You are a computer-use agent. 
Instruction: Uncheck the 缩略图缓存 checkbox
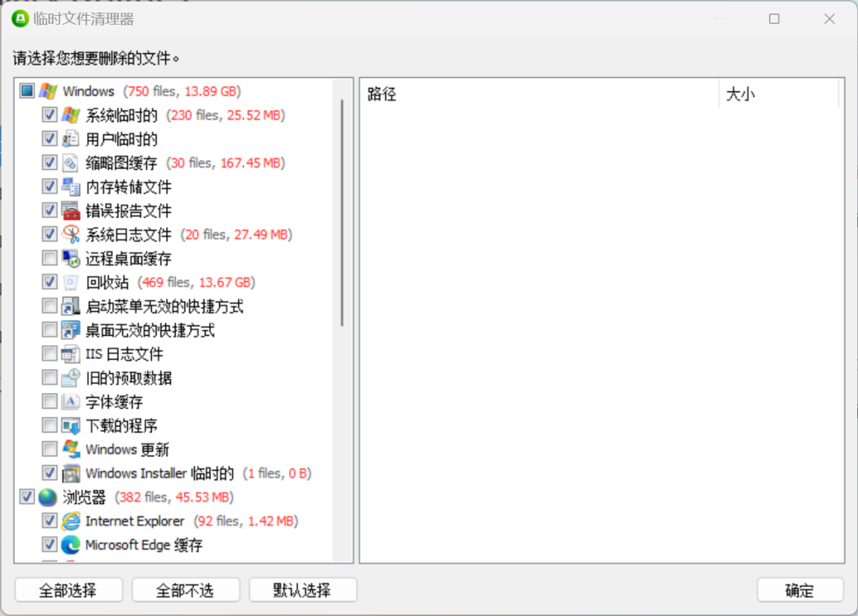pyautogui.click(x=49, y=163)
